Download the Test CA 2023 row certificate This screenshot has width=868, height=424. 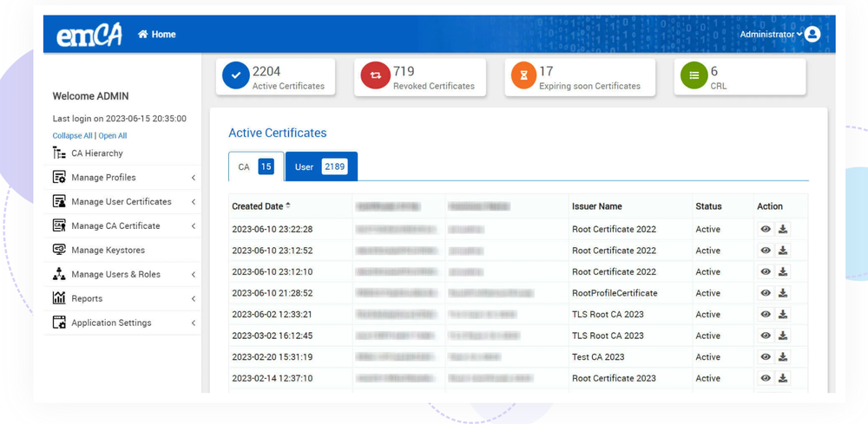point(783,357)
